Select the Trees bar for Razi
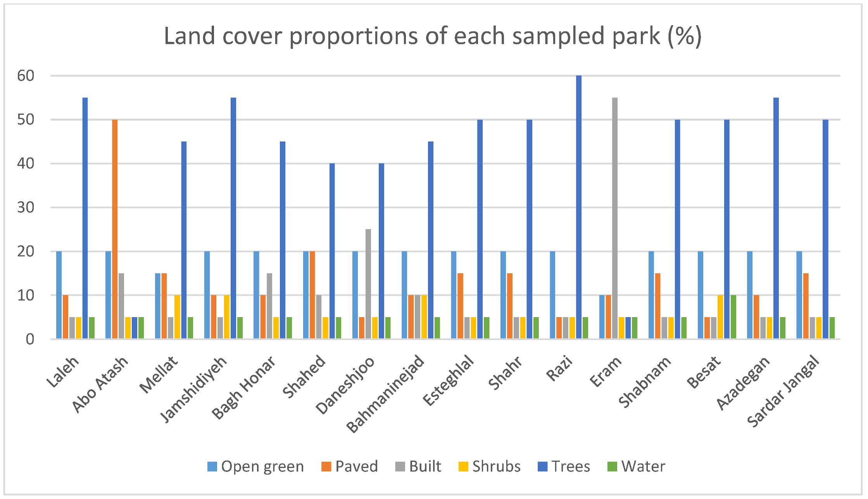The width and height of the screenshot is (868, 499). click(579, 207)
